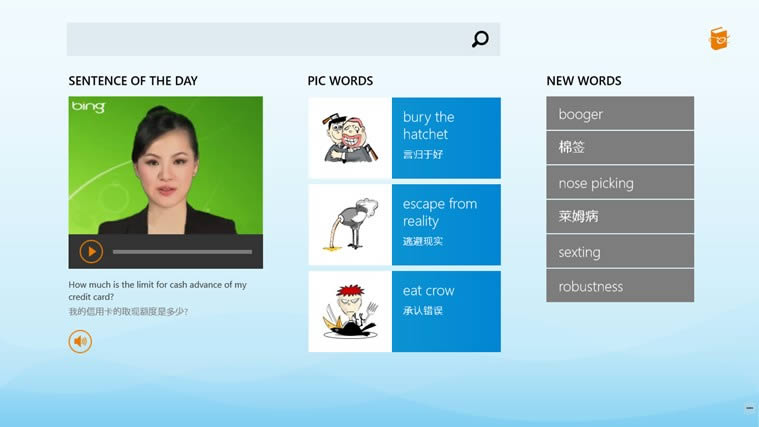Click the Bing presenter video frame
This screenshot has width=759, height=427.
point(166,166)
